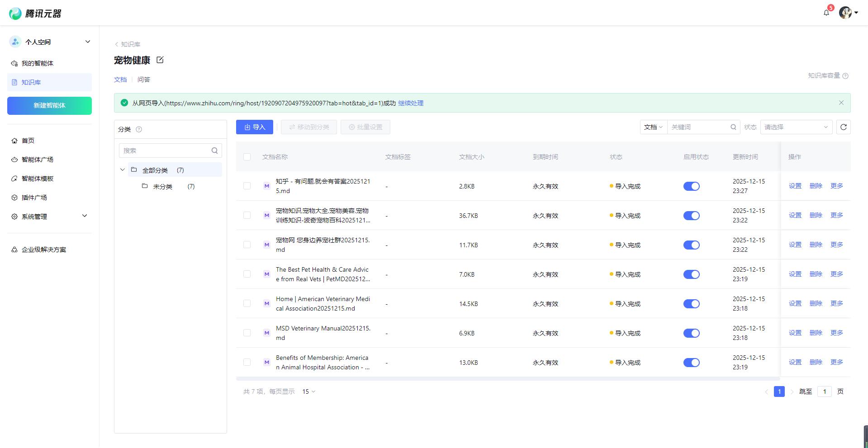Screen dimensions: 868x448
Task: Check the select-all documents checkbox
Action: pyautogui.click(x=247, y=157)
